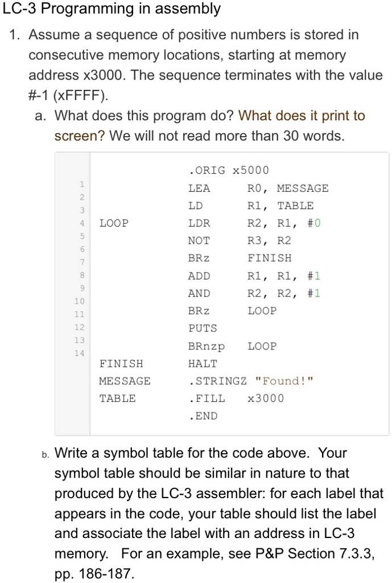Screen dimensions: 392x583
Task: Click the TABLE label before .FILL
Action: tap(117, 398)
